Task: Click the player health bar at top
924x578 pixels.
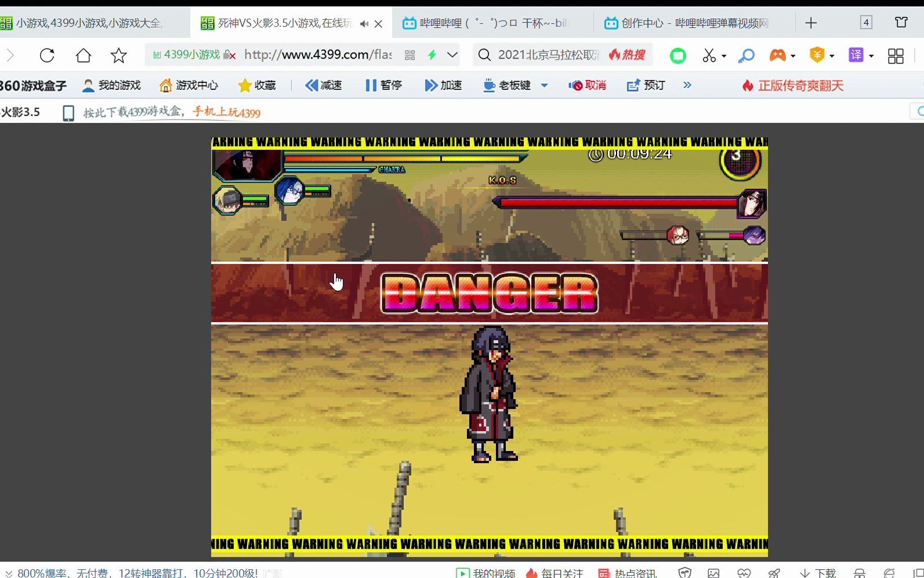Action: pos(405,158)
